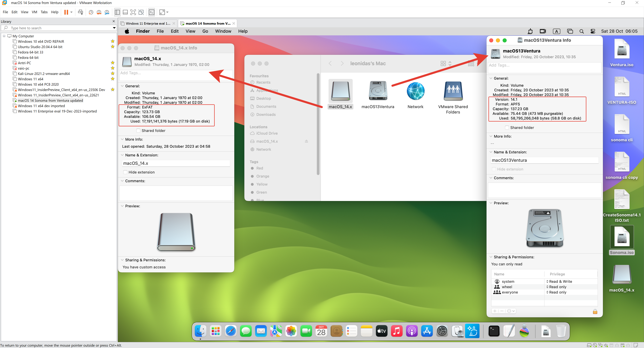Tick Shared folder in macOS13Ventura Info
This screenshot has width=644, height=348.
pos(507,127)
